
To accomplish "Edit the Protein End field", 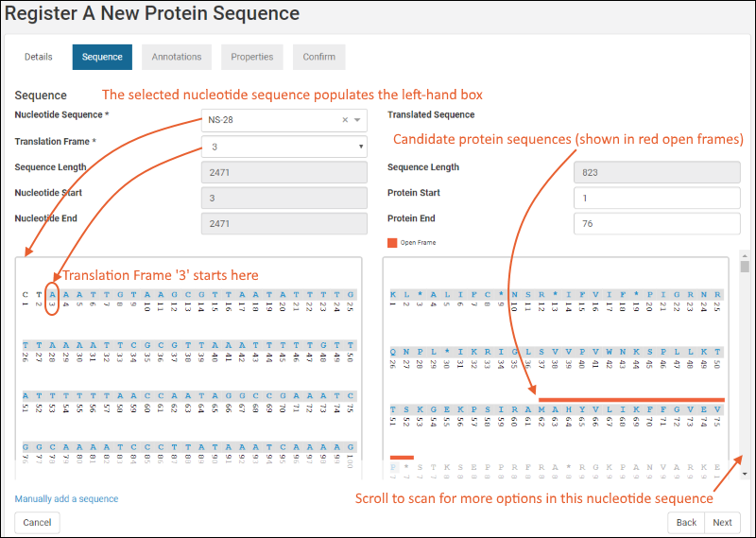I will (656, 223).
